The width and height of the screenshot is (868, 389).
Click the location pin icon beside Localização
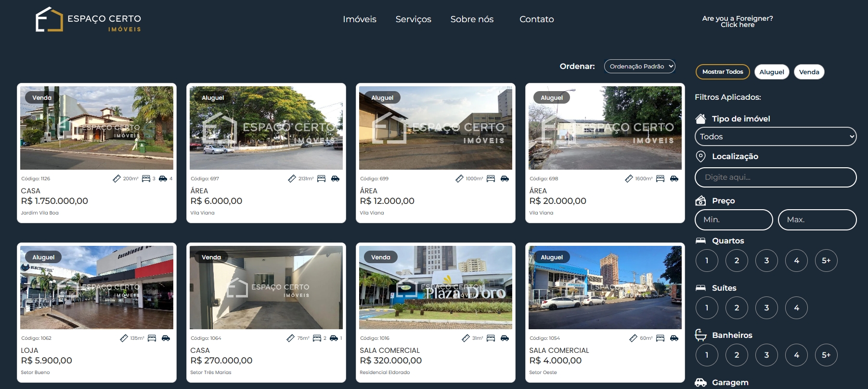coord(701,156)
